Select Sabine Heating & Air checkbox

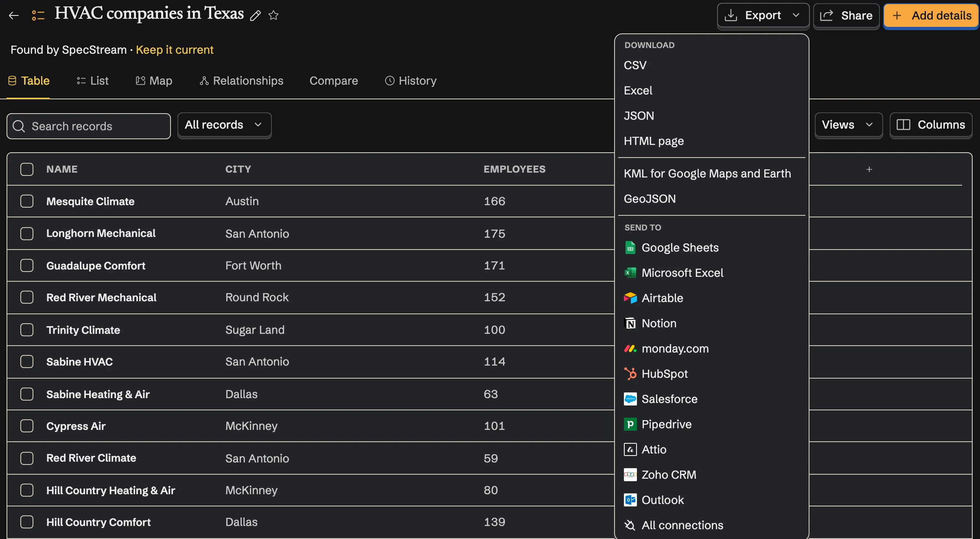tap(27, 394)
